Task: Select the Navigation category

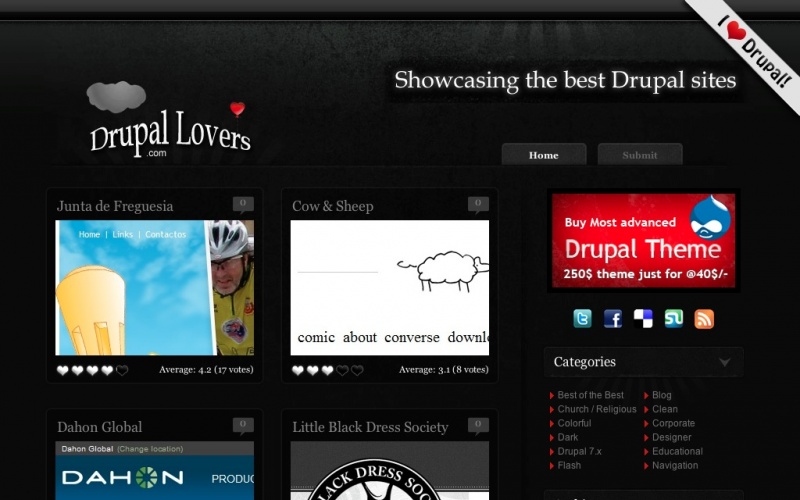Action: 674,465
